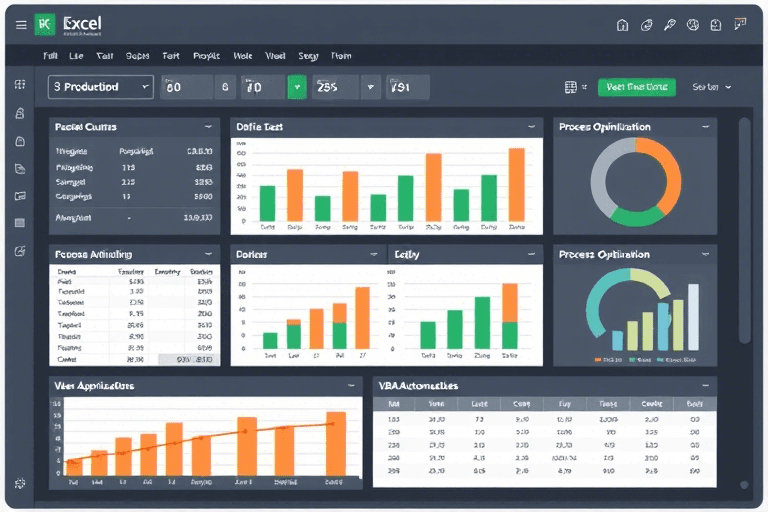Screen dimensions: 768x512
Task: Open the Production dropdown
Action: [101, 88]
